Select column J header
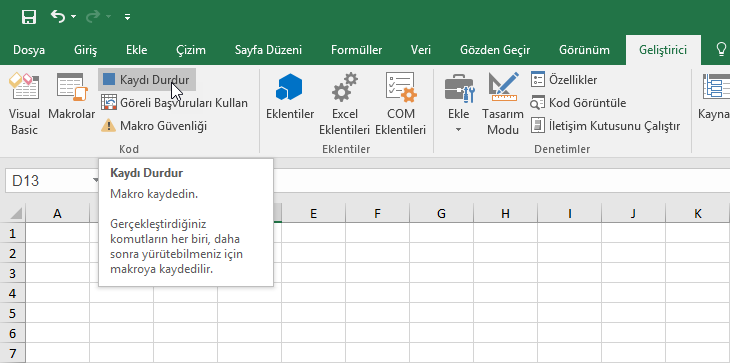The image size is (730, 363). [633, 214]
